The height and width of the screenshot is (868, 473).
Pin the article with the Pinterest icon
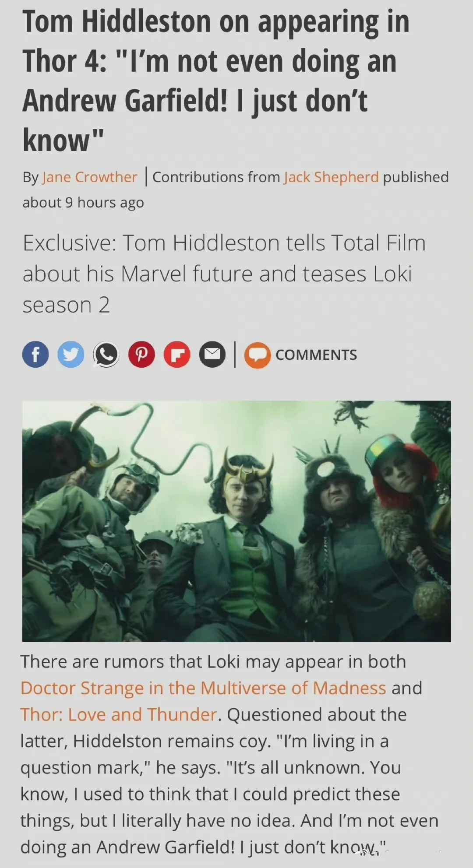(x=141, y=355)
